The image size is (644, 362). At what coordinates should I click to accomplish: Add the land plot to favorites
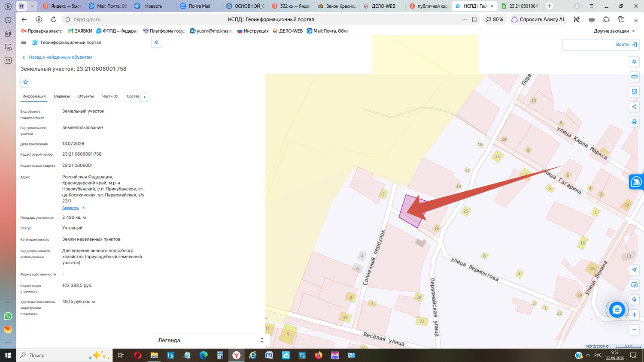pyautogui.click(x=26, y=82)
